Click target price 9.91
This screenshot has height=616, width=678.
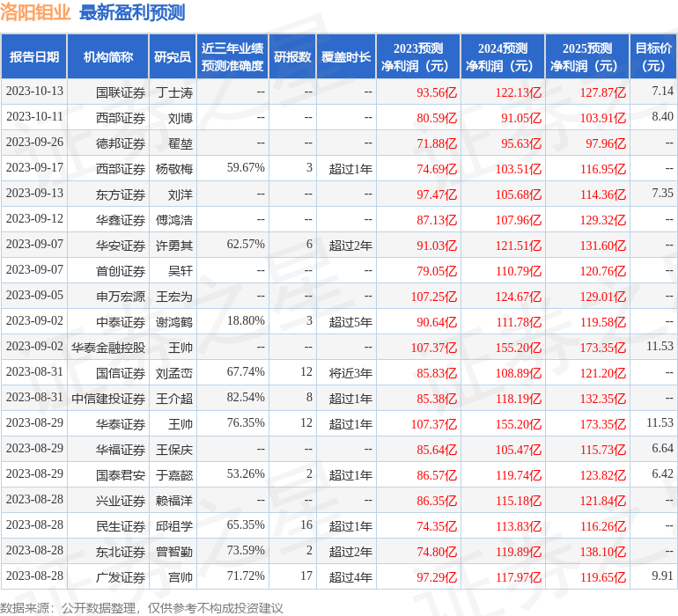tap(662, 576)
